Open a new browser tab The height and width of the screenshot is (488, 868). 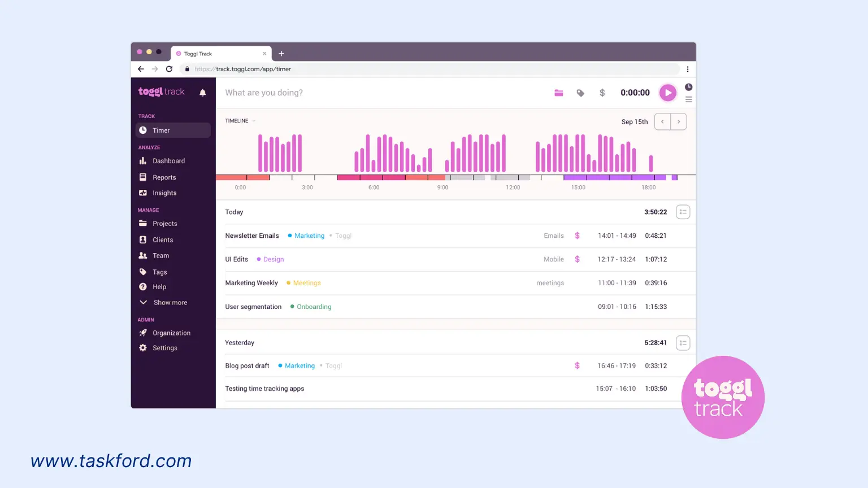point(281,54)
